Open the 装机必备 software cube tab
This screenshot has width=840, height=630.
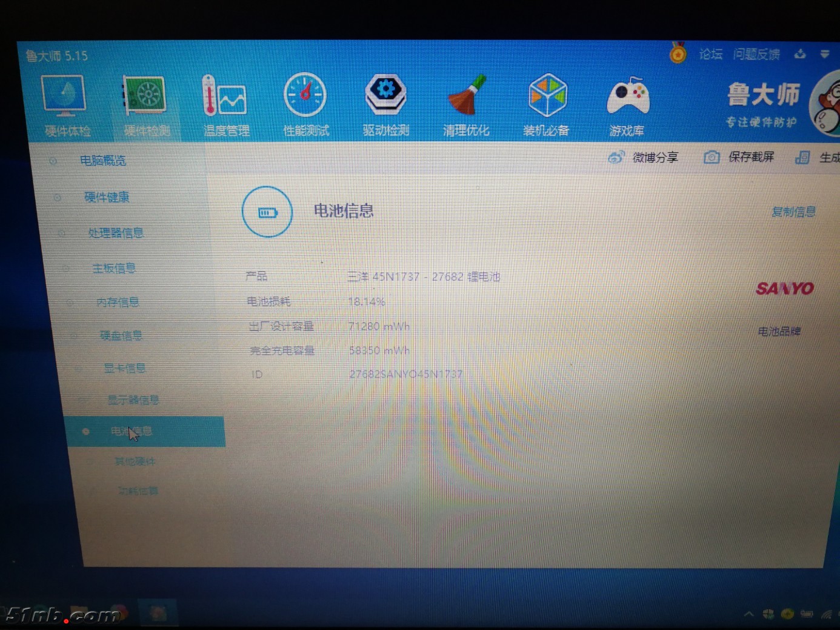tap(546, 105)
